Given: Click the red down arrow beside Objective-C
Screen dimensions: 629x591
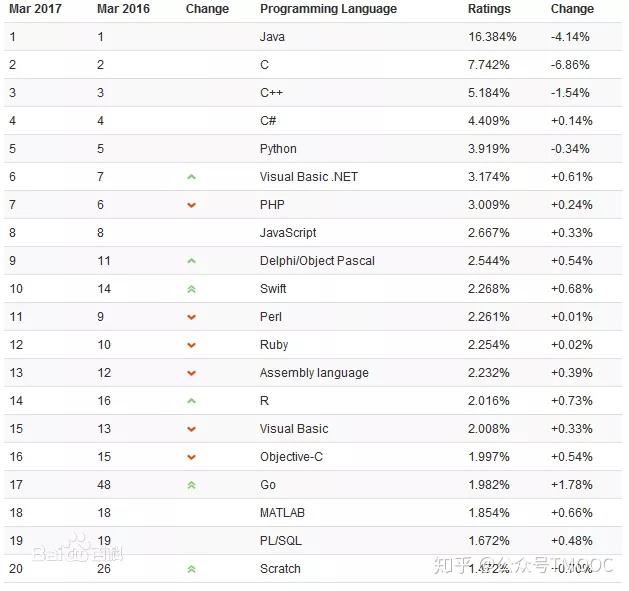Looking at the screenshot, I should 191,457.
